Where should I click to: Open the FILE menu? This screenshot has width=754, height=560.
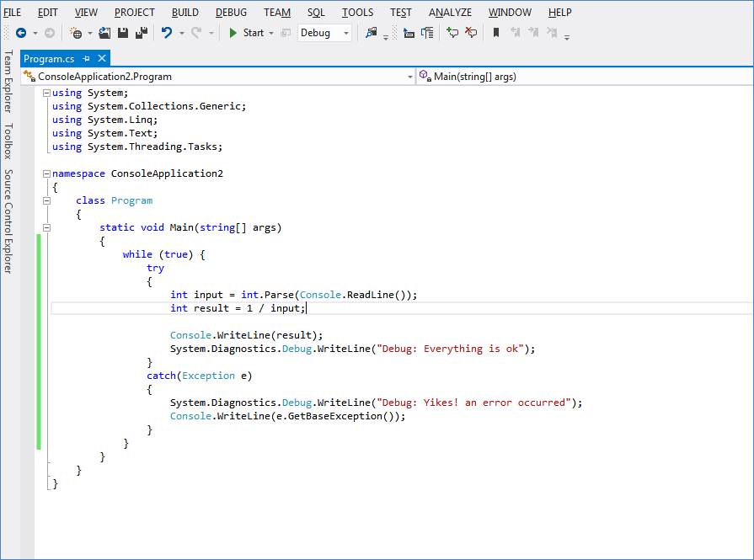pos(12,13)
